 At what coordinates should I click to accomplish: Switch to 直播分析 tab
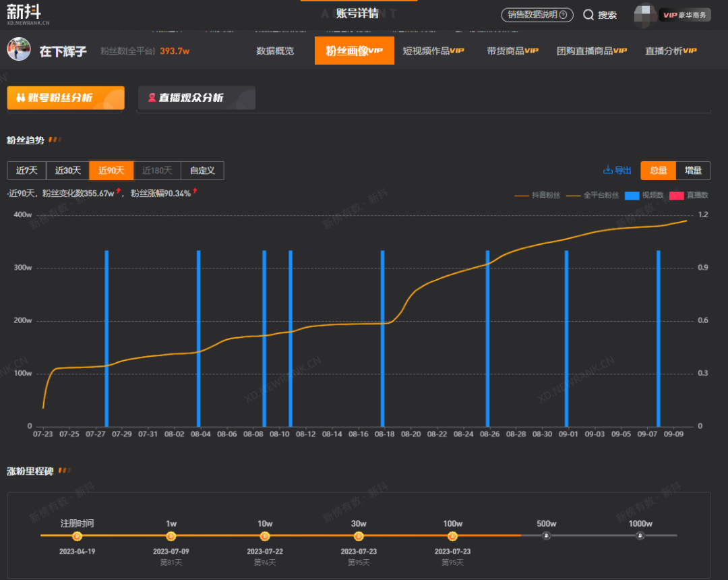pos(671,51)
